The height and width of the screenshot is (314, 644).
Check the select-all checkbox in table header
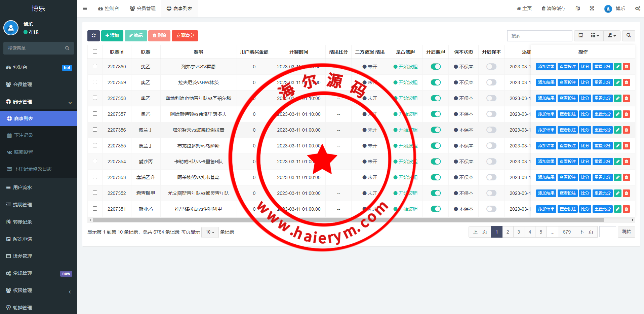tap(95, 51)
